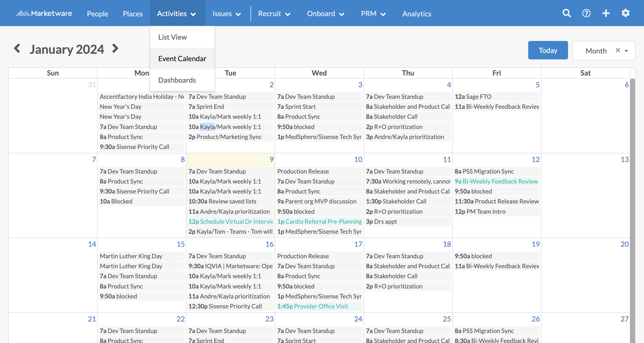Image resolution: width=644 pixels, height=343 pixels.
Task: Open 9a Bi-Weekly Feedback Review event
Action: coord(497,181)
